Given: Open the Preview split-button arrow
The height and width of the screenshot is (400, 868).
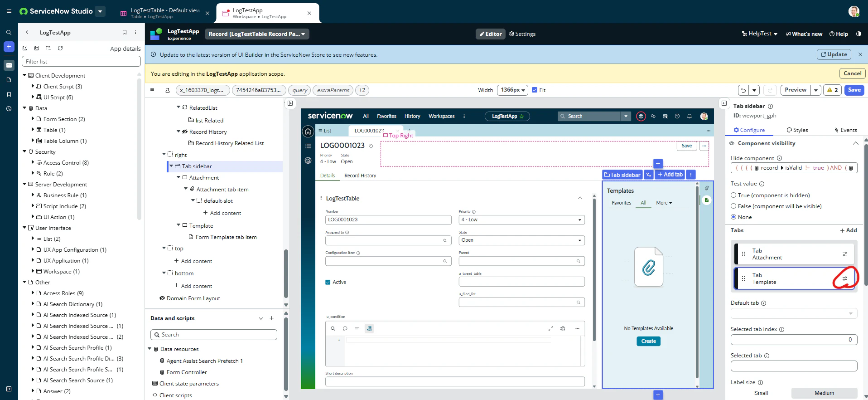Looking at the screenshot, I should coord(816,90).
